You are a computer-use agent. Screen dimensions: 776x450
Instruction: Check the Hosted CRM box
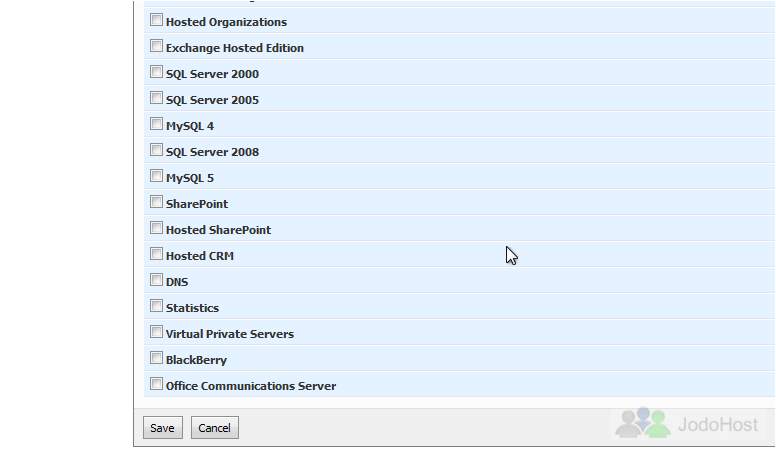(156, 254)
